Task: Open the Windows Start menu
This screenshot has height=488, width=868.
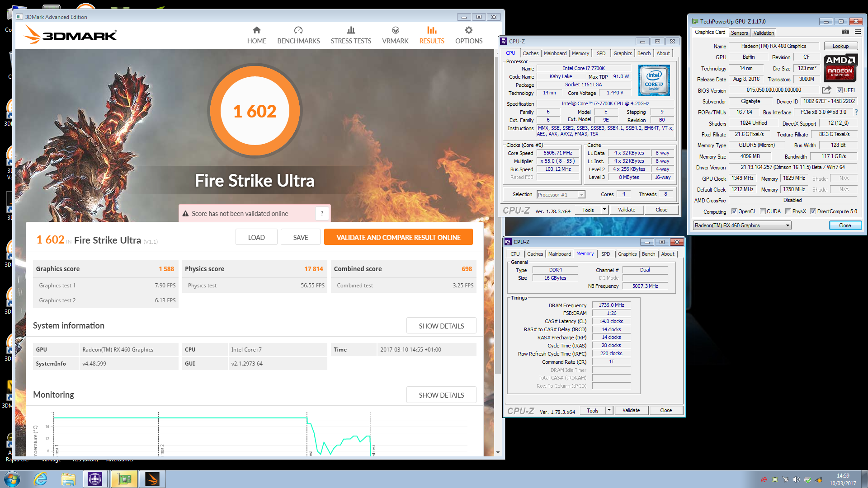Action: point(12,479)
